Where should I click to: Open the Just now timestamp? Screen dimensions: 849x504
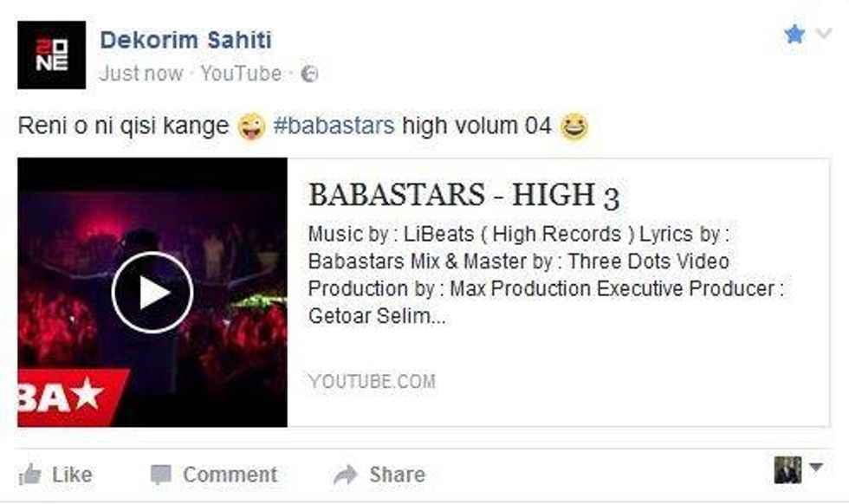point(140,74)
